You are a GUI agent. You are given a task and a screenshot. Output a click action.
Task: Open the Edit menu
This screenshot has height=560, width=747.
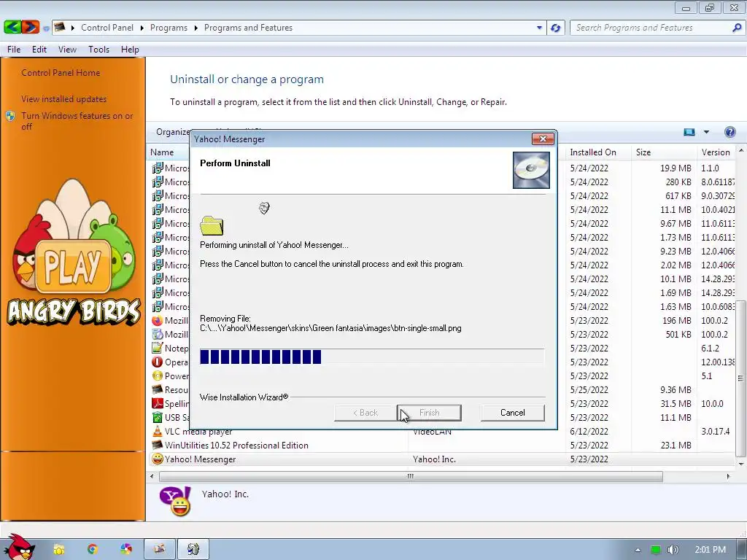coord(39,50)
